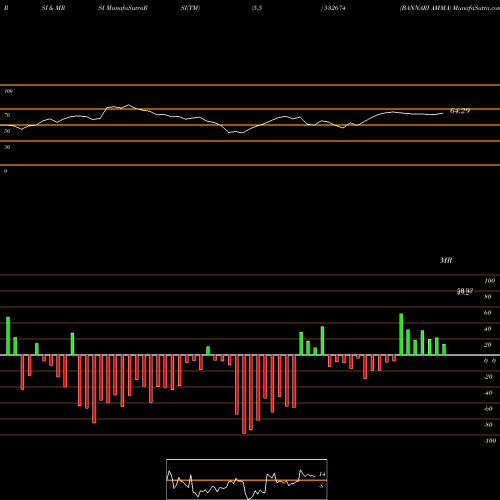The image size is (500, 500).
Task: Click the 0 level label on RSI axis
Action: pos(5,171)
